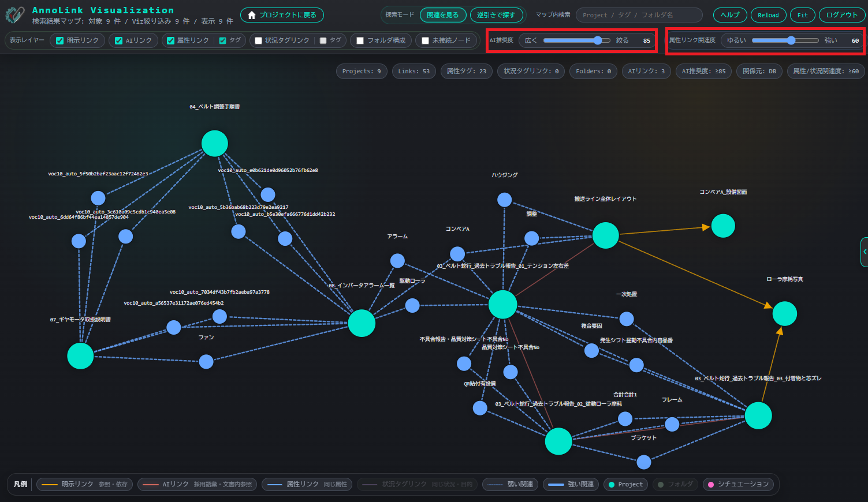Viewport: 868px width, 502px height.
Task: Click the ログアウト button
Action: (842, 15)
